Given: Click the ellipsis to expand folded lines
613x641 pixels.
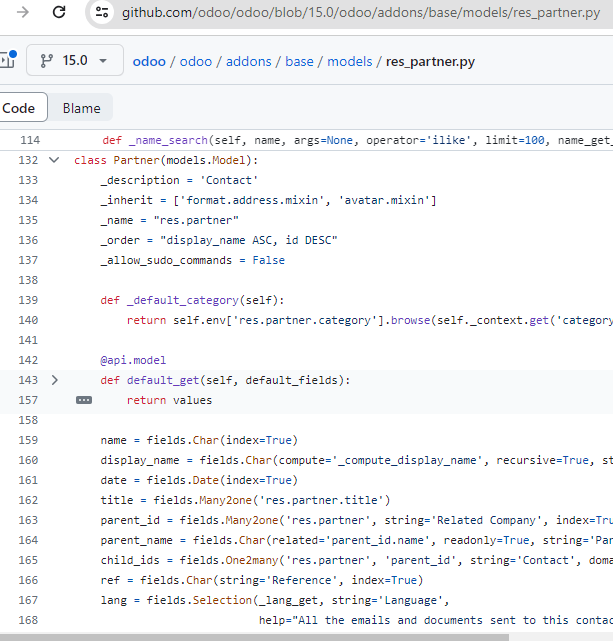Looking at the screenshot, I should [x=84, y=400].
